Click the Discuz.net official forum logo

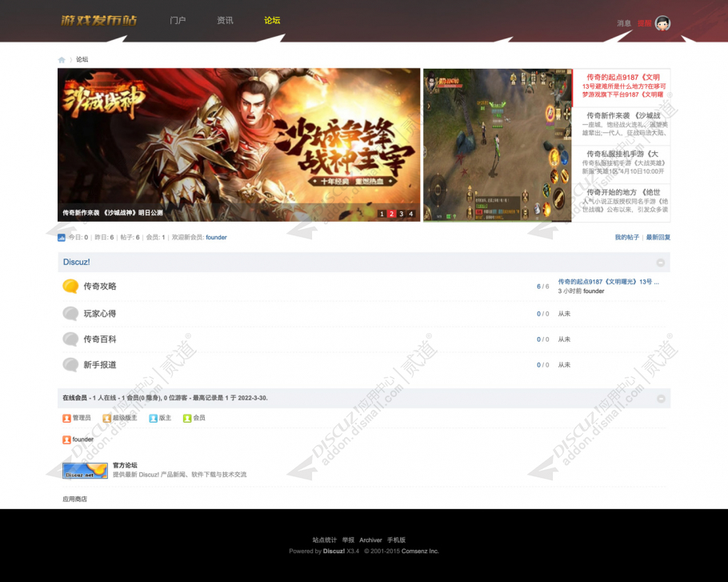(85, 470)
